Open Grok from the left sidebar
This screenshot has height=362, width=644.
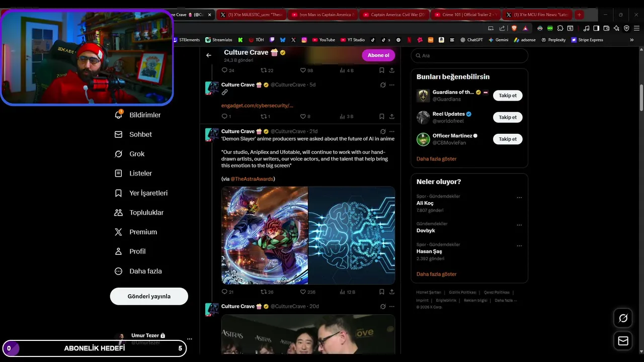129,154
